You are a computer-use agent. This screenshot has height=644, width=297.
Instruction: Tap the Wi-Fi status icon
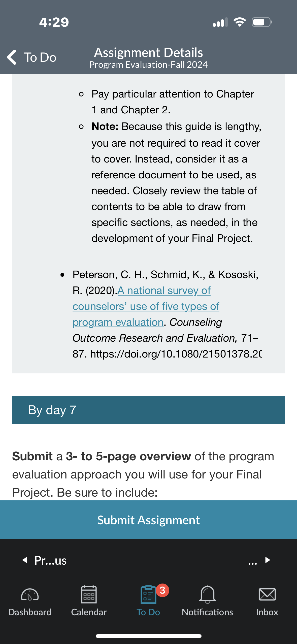click(240, 22)
